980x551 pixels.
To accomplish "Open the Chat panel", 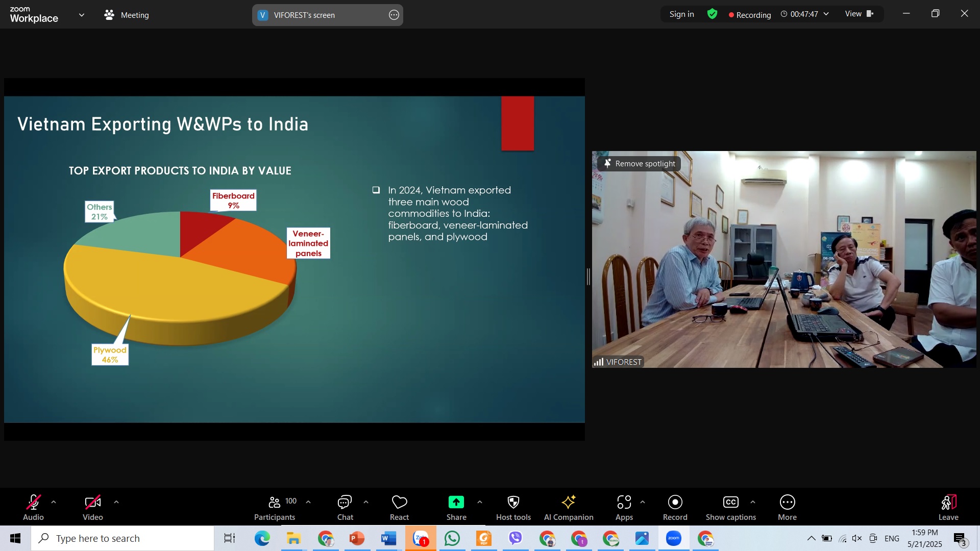I will [345, 508].
